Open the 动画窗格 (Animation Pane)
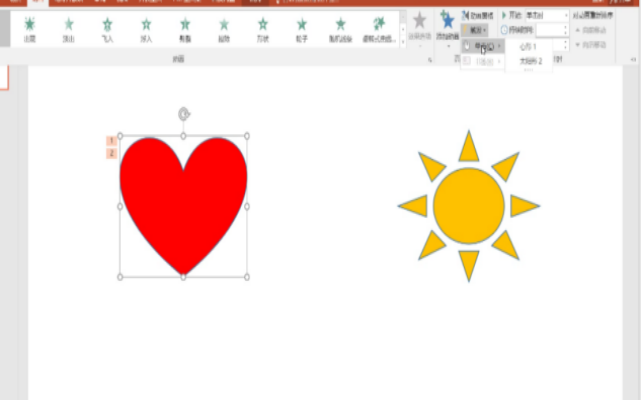The width and height of the screenshot is (642, 401). pos(478,16)
